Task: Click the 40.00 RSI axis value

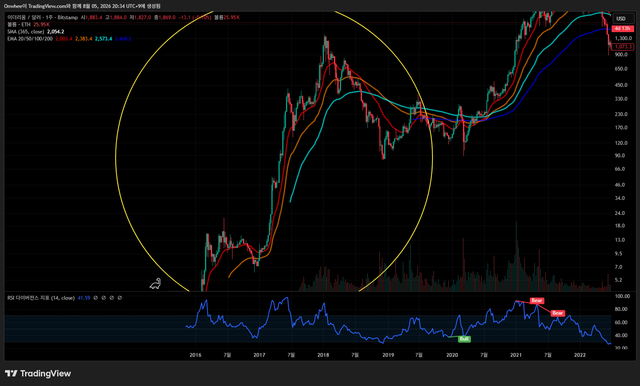Action: [621, 335]
